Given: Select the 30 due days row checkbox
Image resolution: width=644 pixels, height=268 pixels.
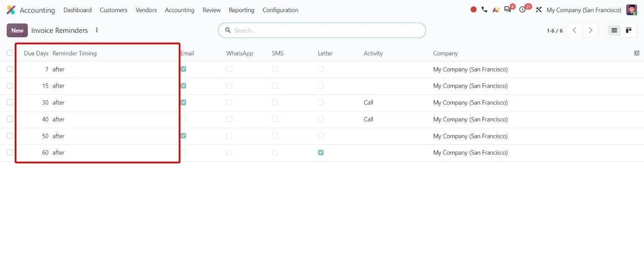Looking at the screenshot, I should (x=10, y=102).
